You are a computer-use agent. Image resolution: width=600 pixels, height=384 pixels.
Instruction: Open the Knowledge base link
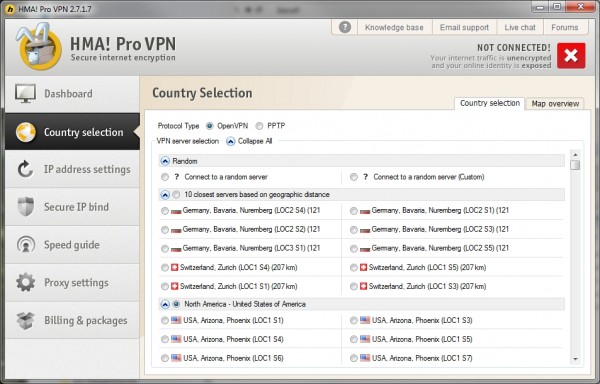[x=394, y=28]
